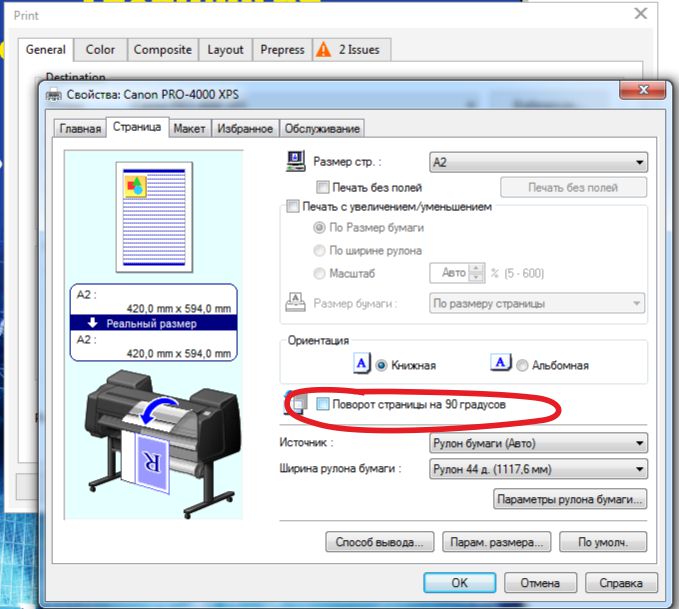
Task: Click the page size monitor icon
Action: [x=296, y=161]
